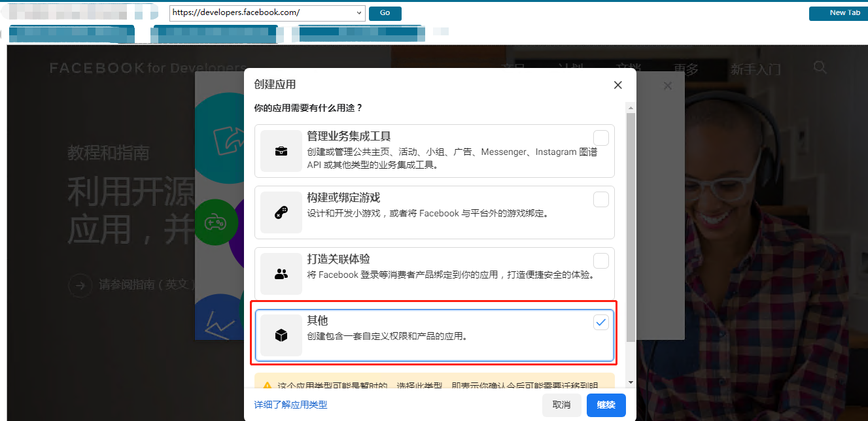868x421 pixels.
Task: Click the game controller icon for 构建或绑定游戏
Action: tap(281, 212)
